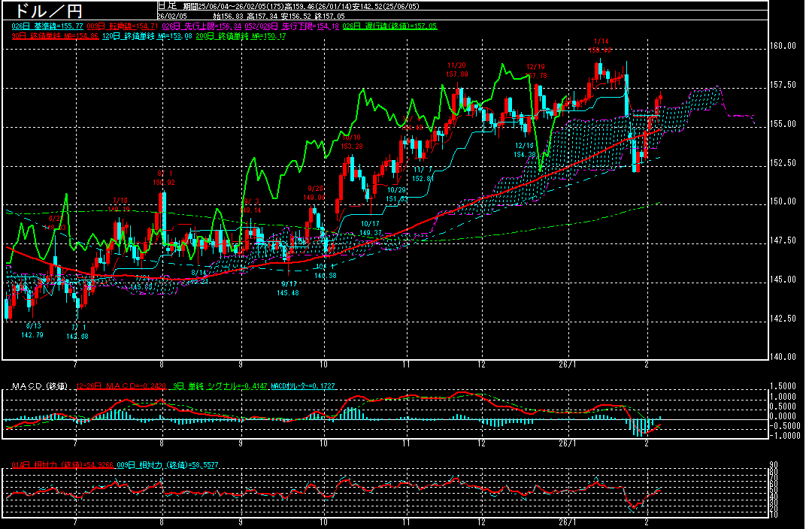The height and width of the screenshot is (529, 812).
Task: Click the 11/20 157.89 peak annotation
Action: coord(456,70)
